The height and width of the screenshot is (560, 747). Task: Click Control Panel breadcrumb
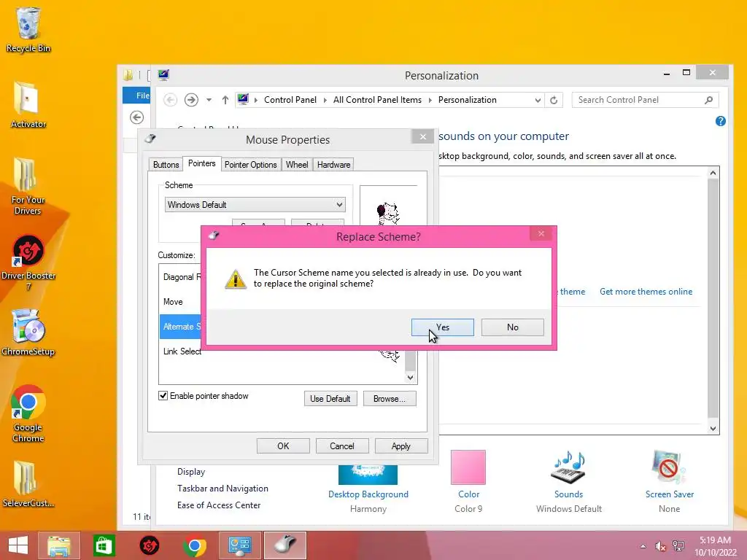tap(290, 100)
